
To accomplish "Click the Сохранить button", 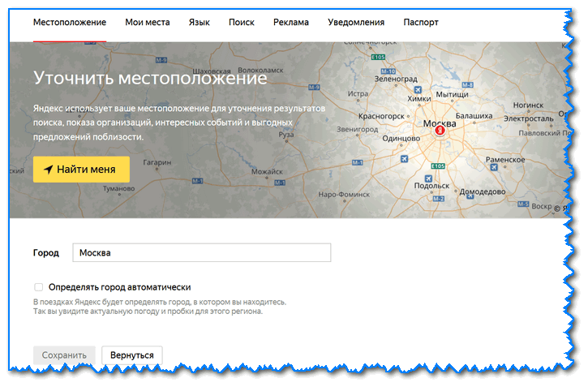I will 64,355.
